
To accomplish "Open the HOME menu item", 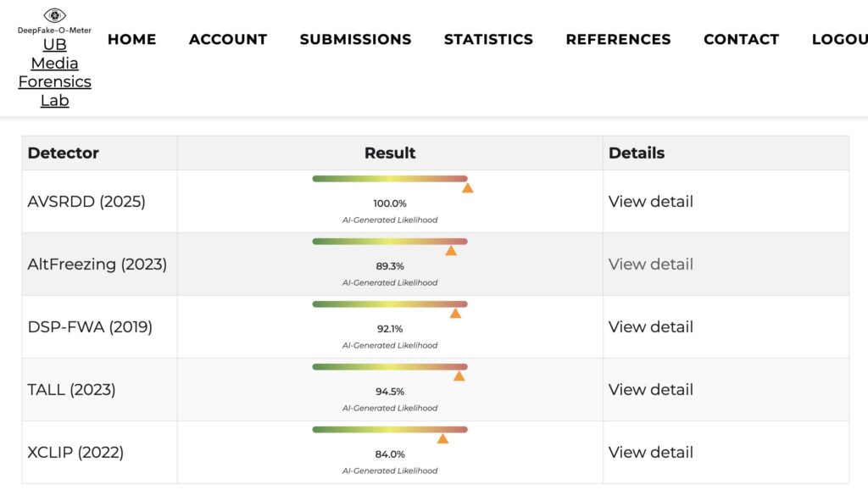I will [x=131, y=39].
